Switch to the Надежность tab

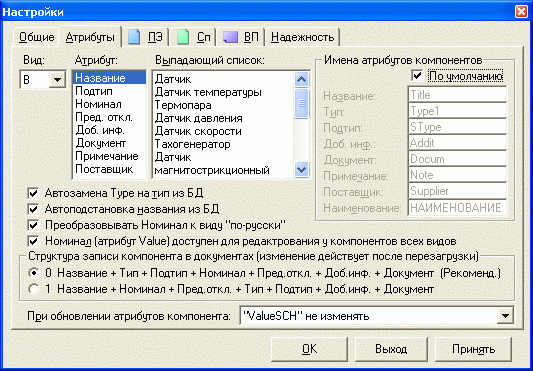coord(303,37)
